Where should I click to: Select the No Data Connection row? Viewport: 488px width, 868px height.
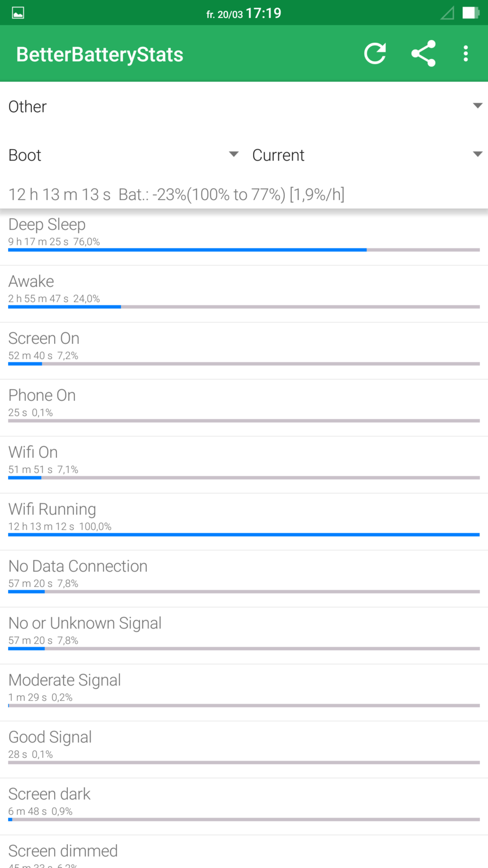point(244,576)
